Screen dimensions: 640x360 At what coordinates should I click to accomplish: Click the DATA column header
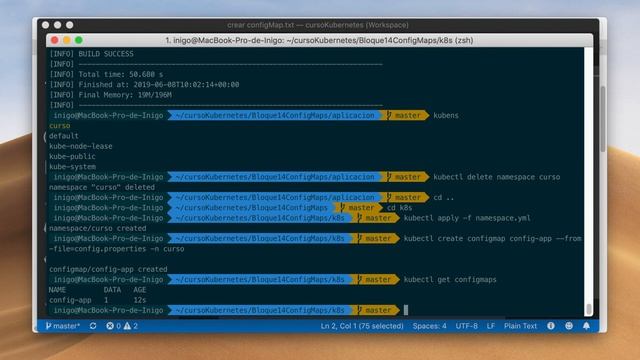coord(112,290)
